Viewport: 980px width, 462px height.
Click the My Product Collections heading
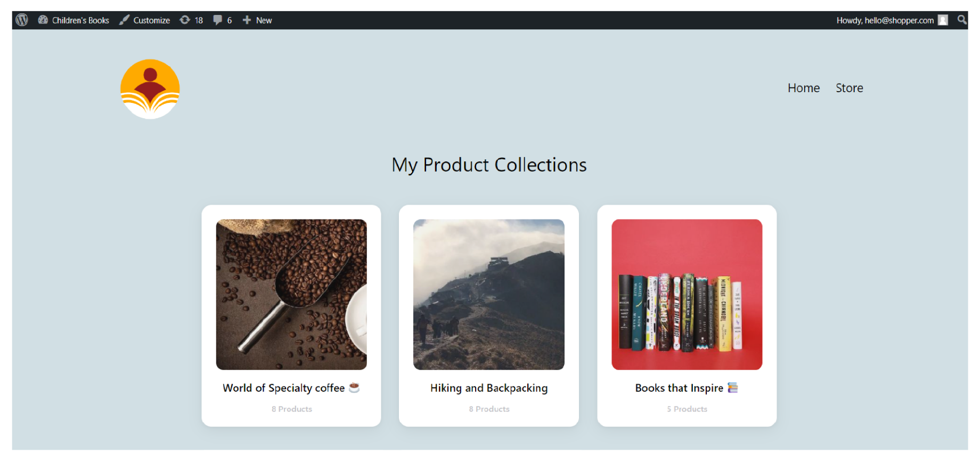[x=489, y=165]
